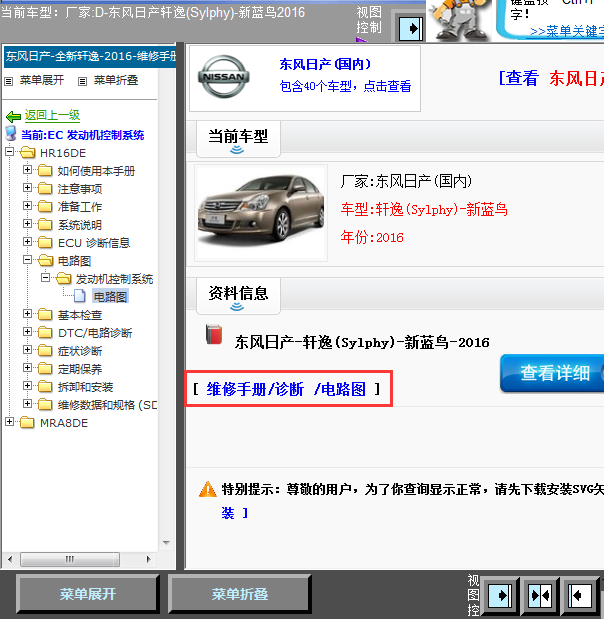
Task: Click the horizontal scrollbar thumb in sidebar
Action: pyautogui.click(x=70, y=559)
